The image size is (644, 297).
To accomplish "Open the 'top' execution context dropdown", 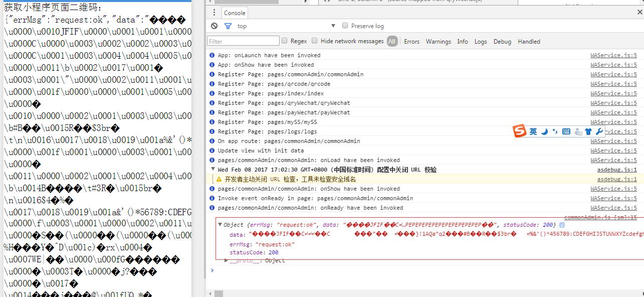I will point(286,26).
